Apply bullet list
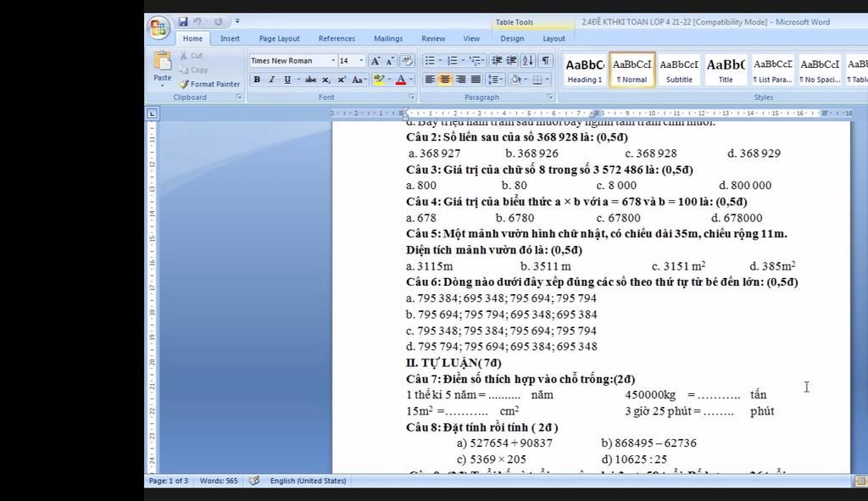 click(x=430, y=60)
